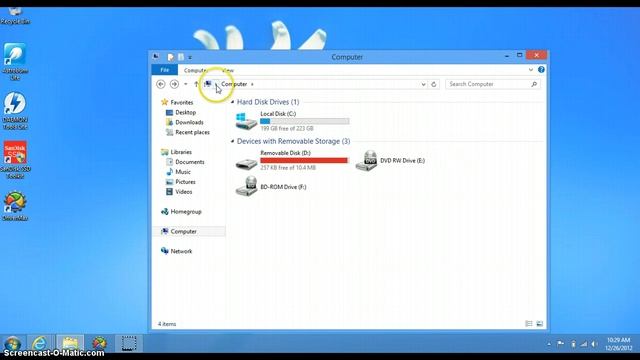Click arrow after Computer in address bar

point(252,84)
